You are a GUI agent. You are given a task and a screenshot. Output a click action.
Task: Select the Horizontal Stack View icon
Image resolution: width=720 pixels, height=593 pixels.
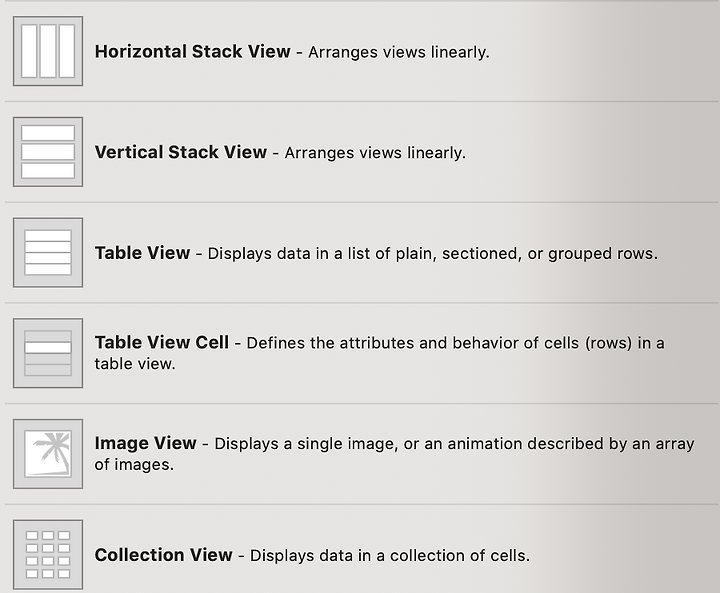click(48, 51)
